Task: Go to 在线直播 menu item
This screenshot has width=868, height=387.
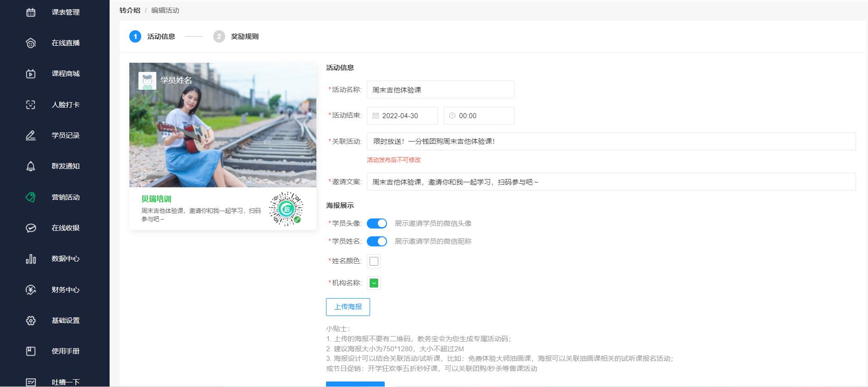Action: (66, 43)
